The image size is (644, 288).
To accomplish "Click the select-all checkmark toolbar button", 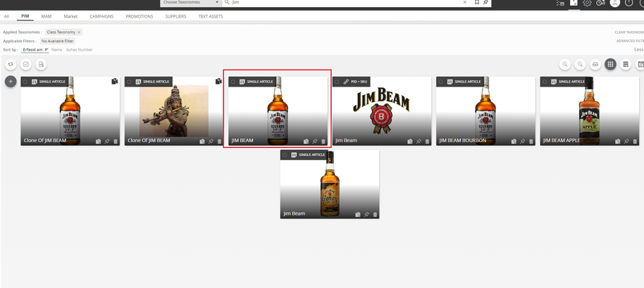I will point(26,64).
